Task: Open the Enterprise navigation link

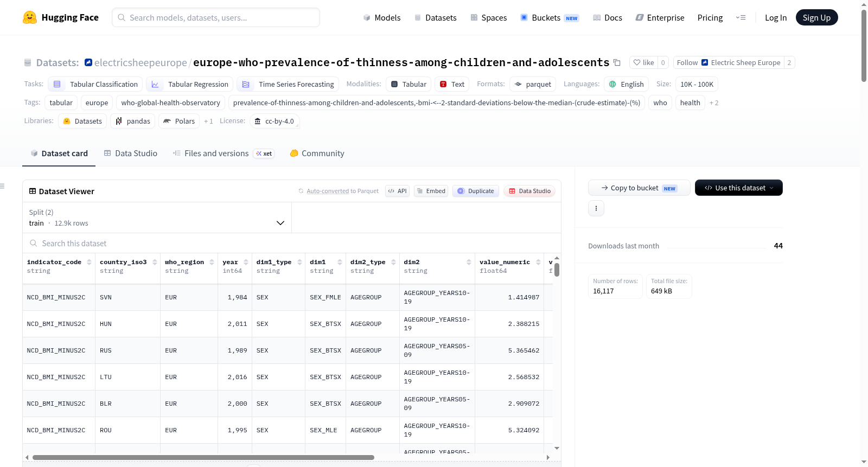Action: pos(660,17)
